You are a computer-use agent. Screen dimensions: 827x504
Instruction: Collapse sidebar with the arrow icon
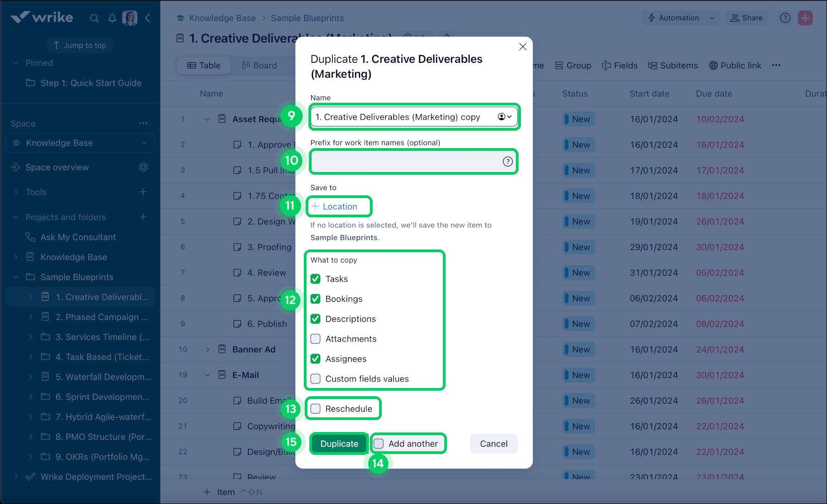[147, 18]
